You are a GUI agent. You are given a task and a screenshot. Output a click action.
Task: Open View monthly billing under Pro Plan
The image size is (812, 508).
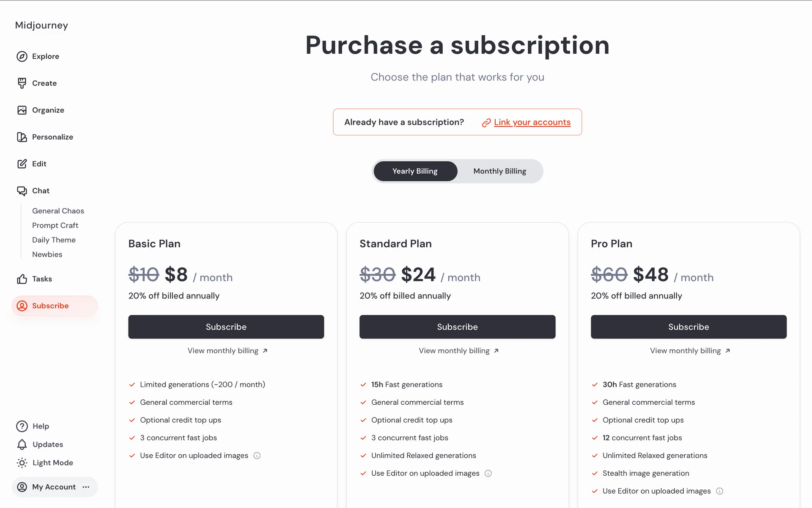[x=689, y=351]
